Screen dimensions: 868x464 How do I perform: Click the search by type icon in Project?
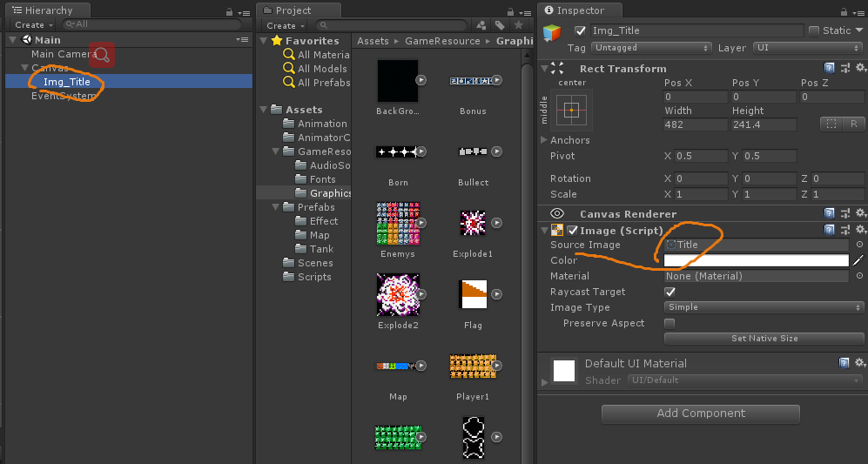tap(481, 25)
